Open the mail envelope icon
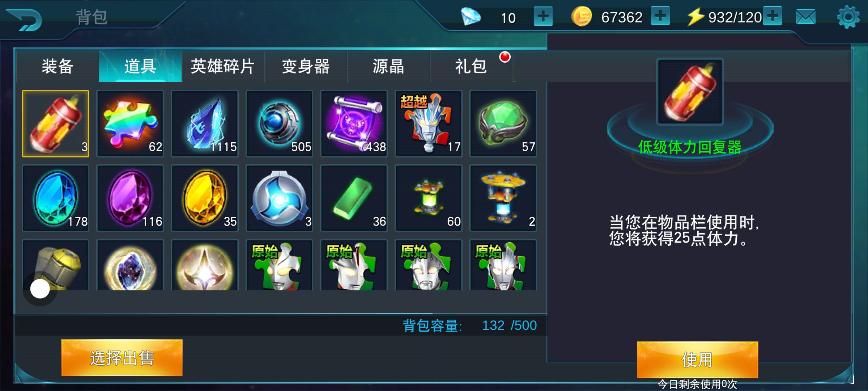The width and height of the screenshot is (868, 391). tap(806, 17)
